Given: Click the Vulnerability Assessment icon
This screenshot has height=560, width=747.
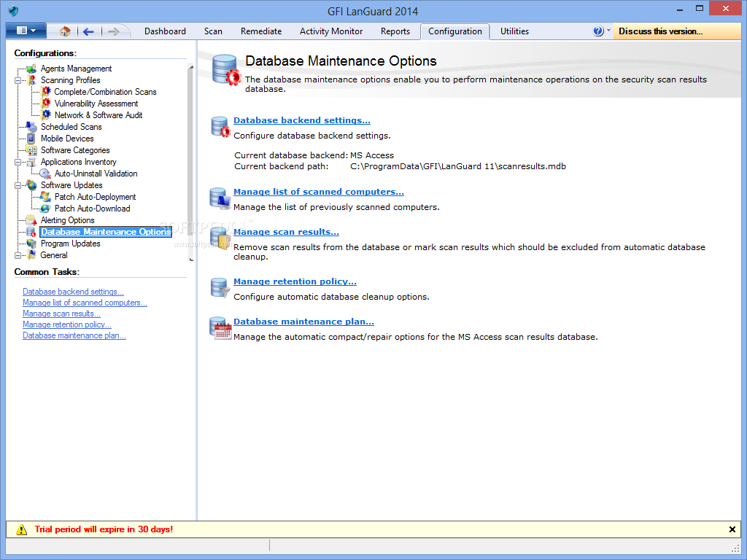Looking at the screenshot, I should tap(46, 104).
